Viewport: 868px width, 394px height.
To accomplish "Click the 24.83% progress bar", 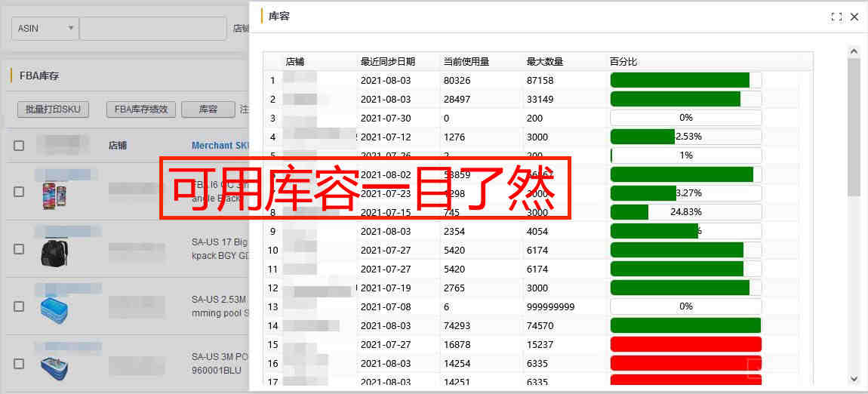I will click(686, 212).
